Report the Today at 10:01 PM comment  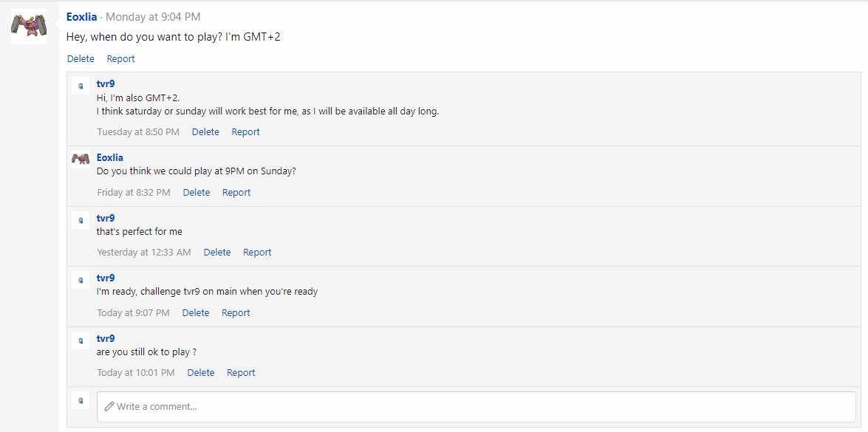pyautogui.click(x=241, y=373)
